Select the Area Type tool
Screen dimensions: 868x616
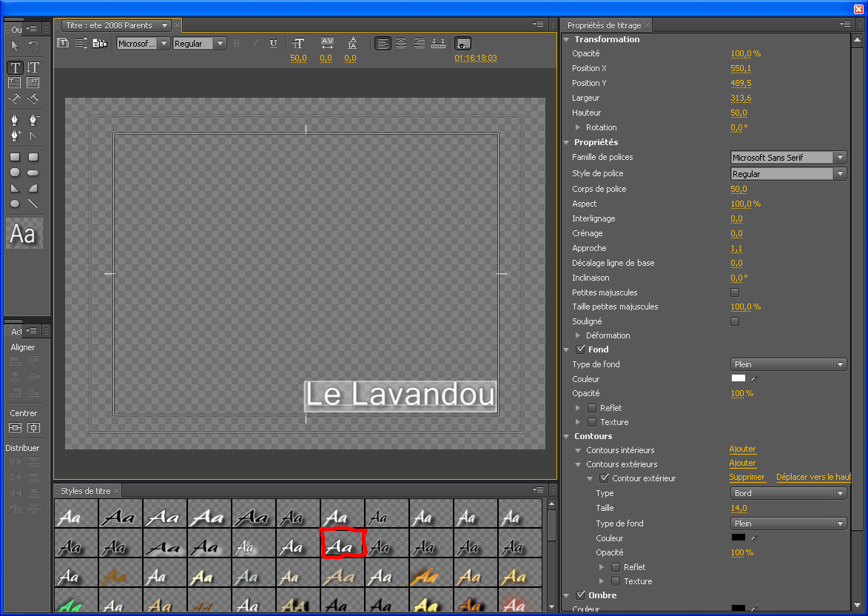click(15, 83)
